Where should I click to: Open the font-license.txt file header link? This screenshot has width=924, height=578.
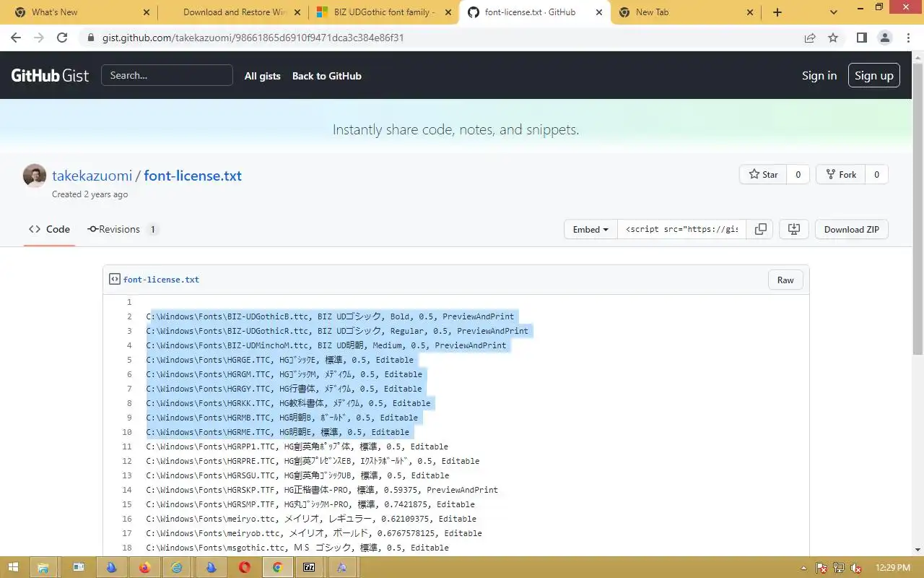[161, 280]
